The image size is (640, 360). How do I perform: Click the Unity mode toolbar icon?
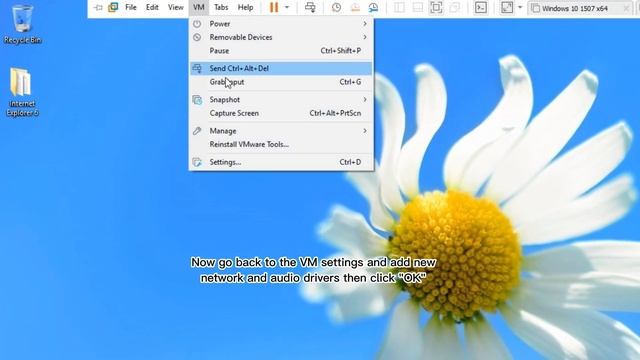(x=454, y=7)
